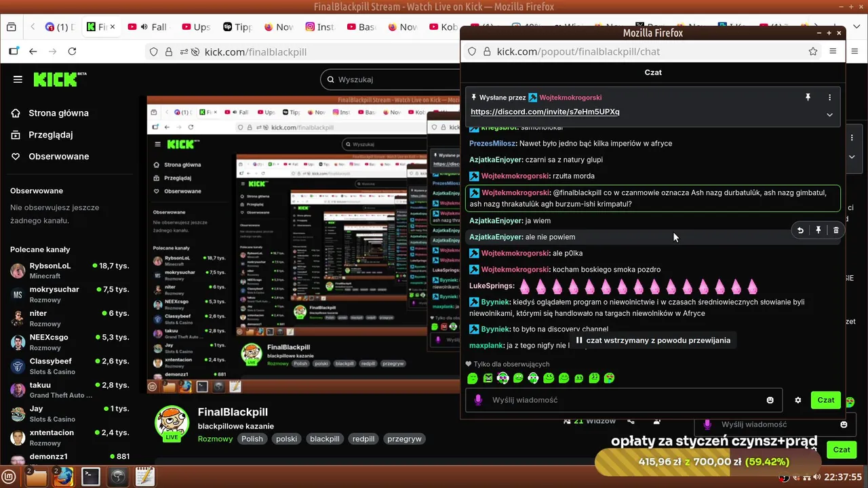Open Firefox from the taskbar
The height and width of the screenshot is (488, 868).
[63, 476]
